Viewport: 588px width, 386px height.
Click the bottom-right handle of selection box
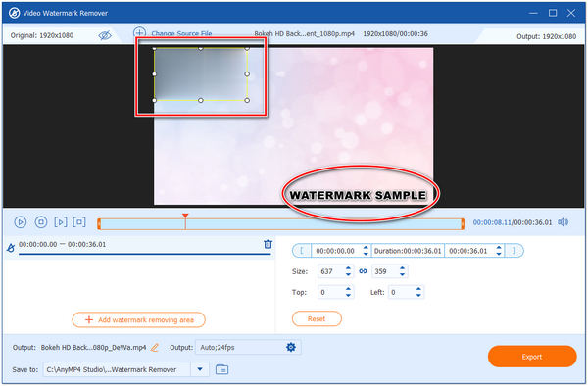coord(247,101)
